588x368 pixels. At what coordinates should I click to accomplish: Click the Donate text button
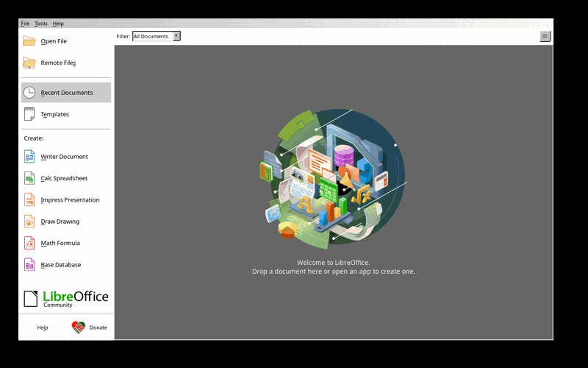[x=98, y=328]
